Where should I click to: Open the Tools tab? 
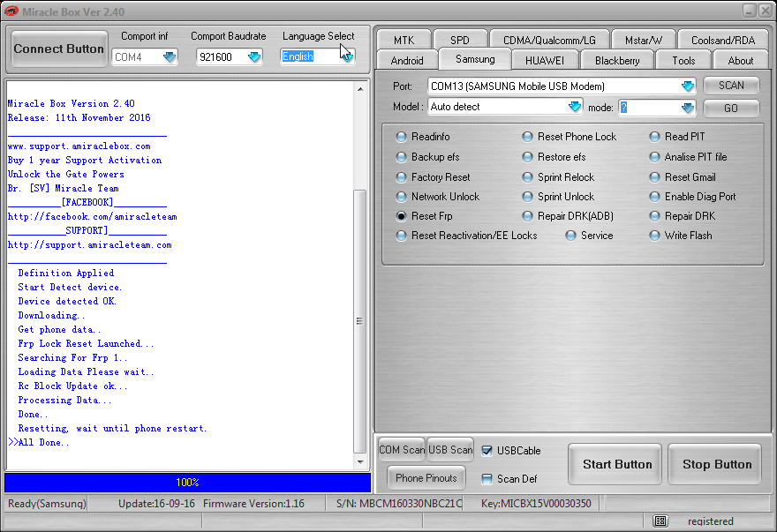(x=683, y=60)
